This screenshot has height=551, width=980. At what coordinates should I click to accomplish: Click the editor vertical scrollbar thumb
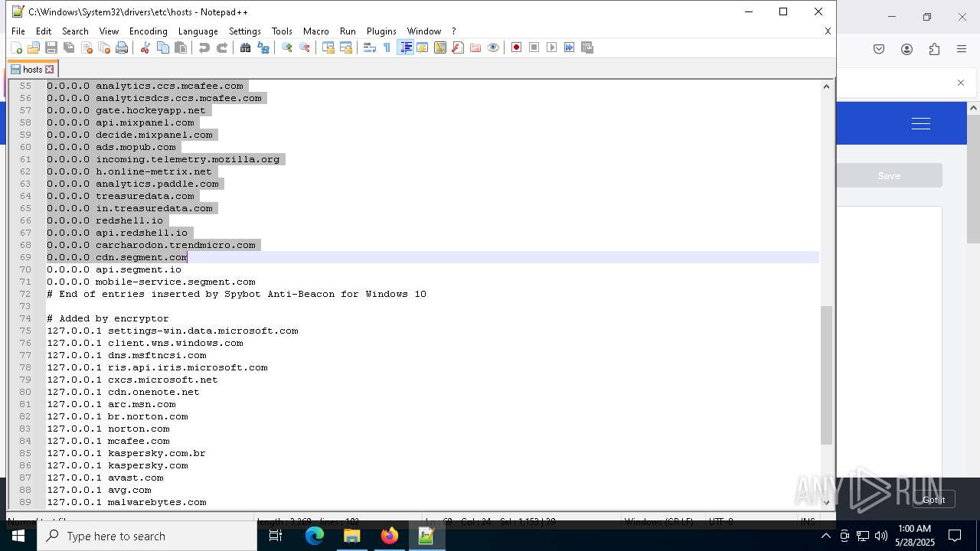[826, 375]
